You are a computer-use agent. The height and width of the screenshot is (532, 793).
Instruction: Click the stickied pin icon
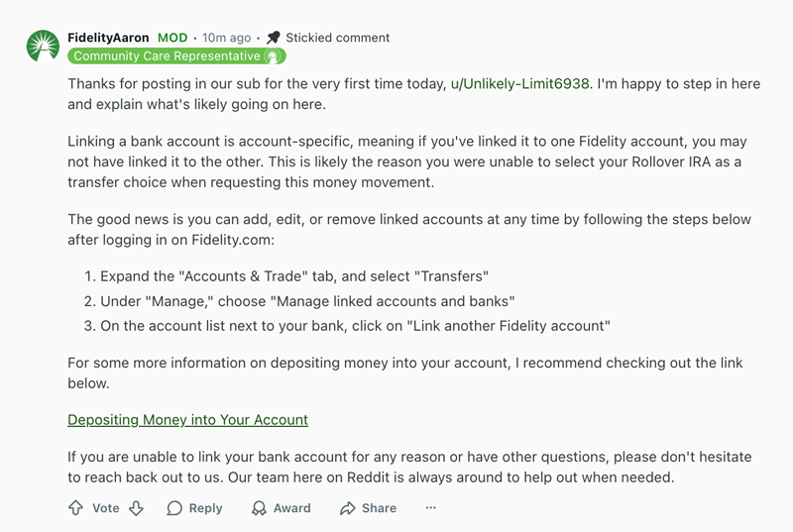274,38
